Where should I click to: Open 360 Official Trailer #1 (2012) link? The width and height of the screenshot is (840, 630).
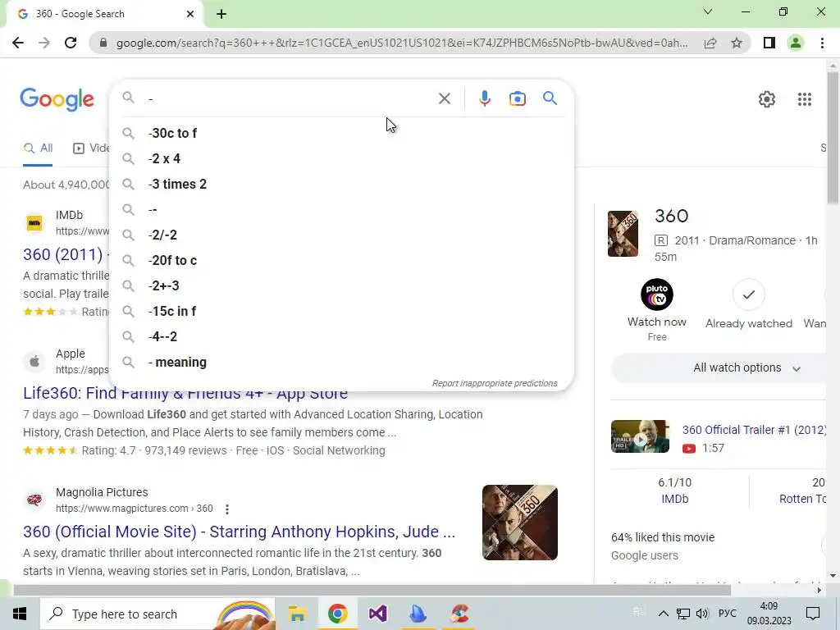[755, 430]
